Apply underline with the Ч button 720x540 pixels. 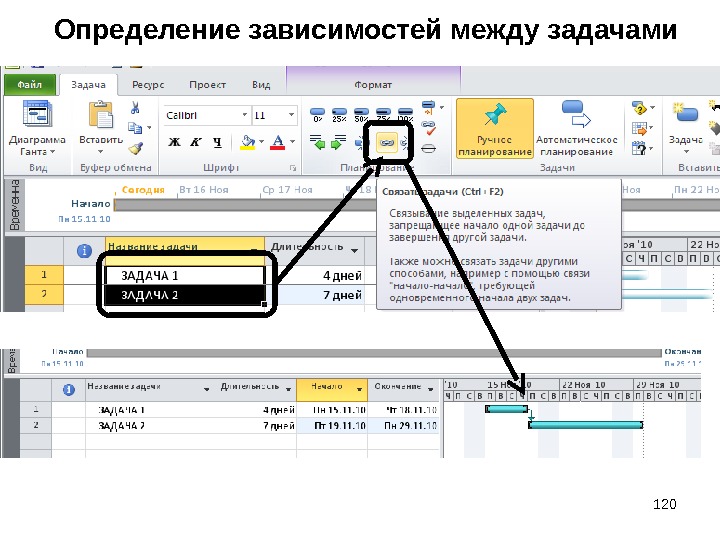point(217,142)
